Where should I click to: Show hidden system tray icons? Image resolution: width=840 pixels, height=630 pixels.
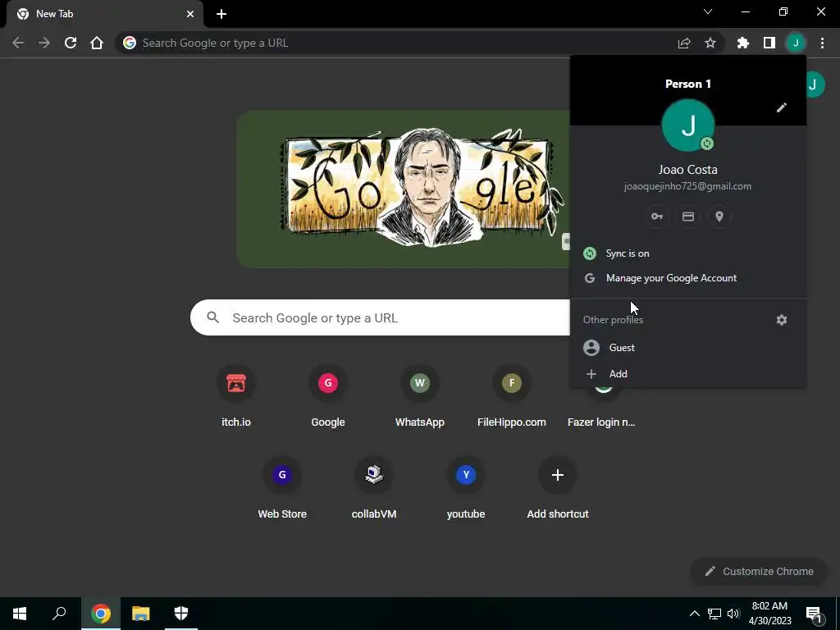[694, 614]
